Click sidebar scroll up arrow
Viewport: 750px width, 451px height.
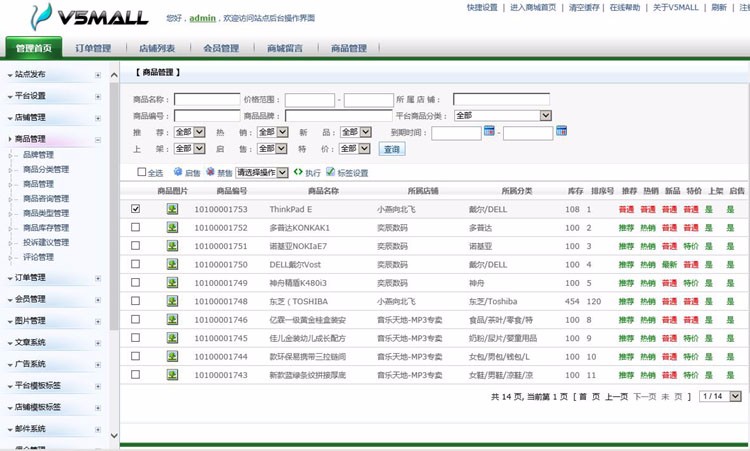[x=114, y=75]
